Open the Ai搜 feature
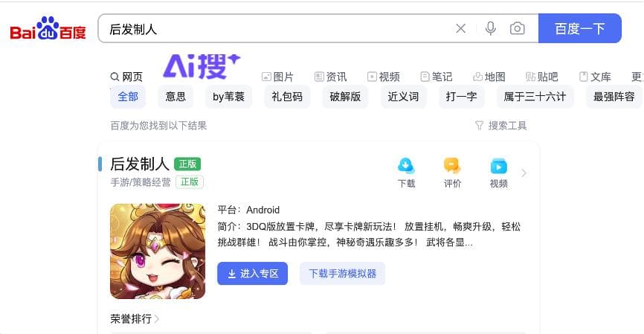The image size is (644, 334). click(x=202, y=66)
